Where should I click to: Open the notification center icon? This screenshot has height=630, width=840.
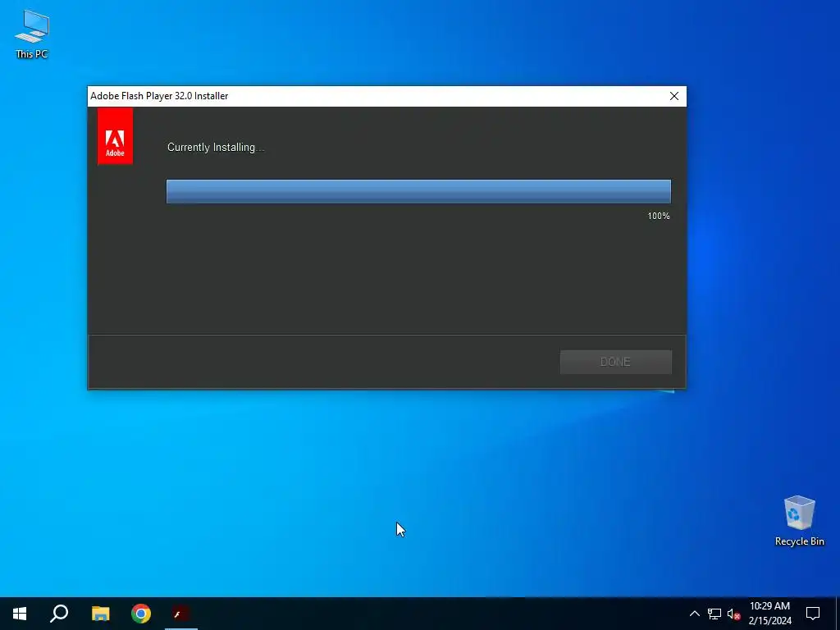click(813, 614)
